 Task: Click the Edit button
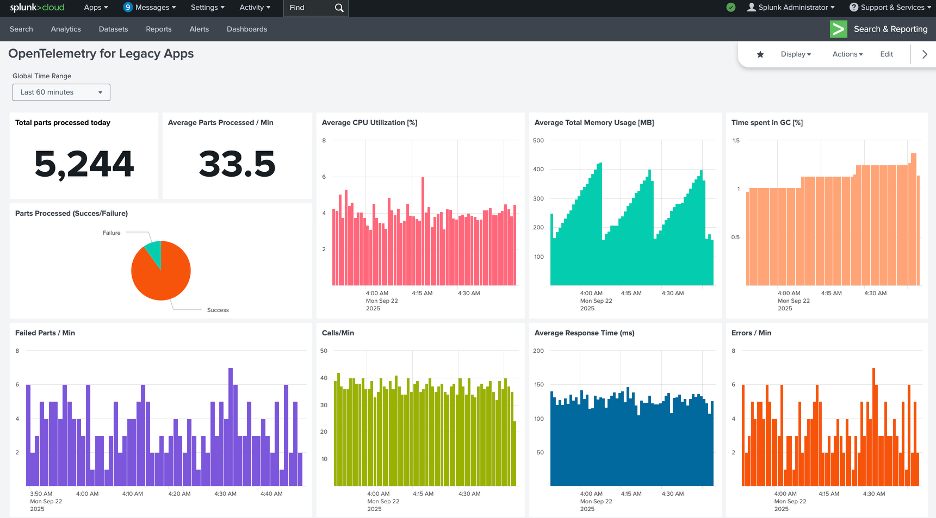pos(886,54)
